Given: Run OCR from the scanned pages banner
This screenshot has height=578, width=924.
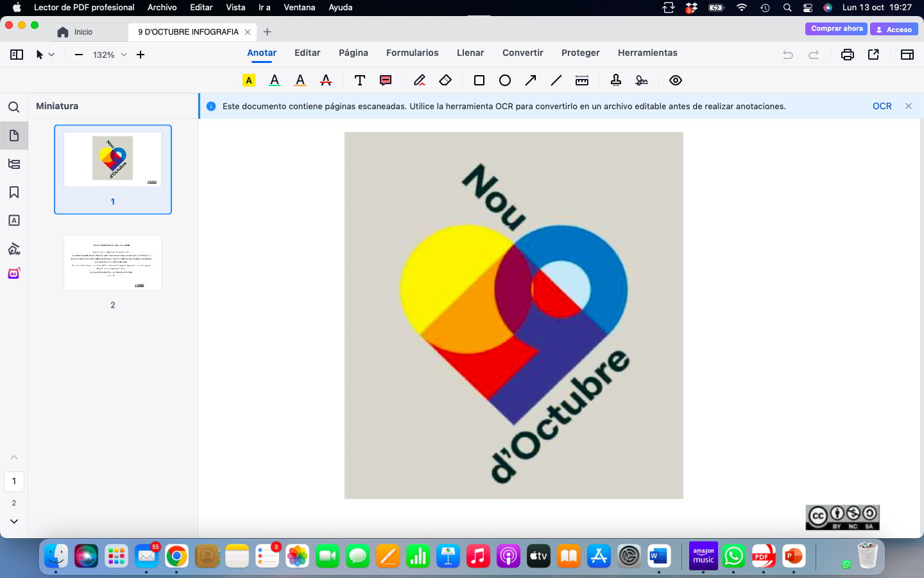Looking at the screenshot, I should click(882, 106).
